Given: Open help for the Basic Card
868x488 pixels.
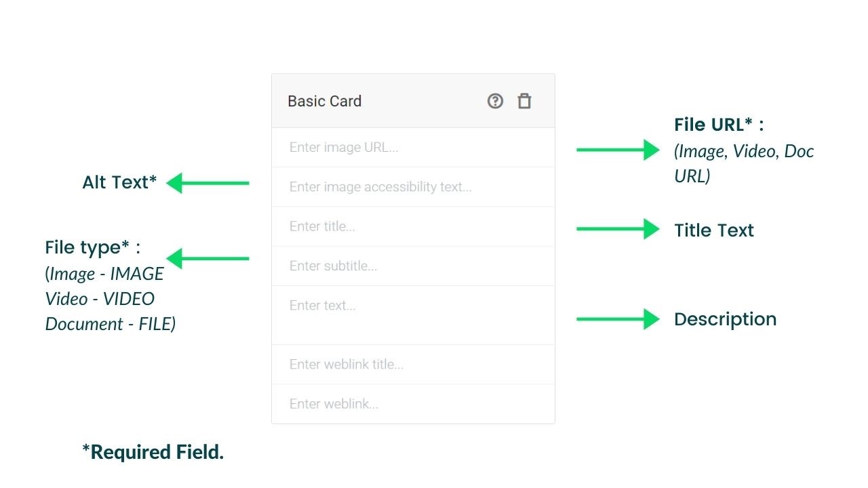Looking at the screenshot, I should point(495,101).
